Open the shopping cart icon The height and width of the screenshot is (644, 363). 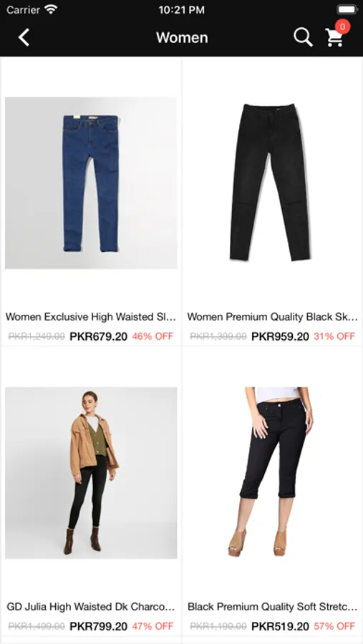[x=334, y=37]
